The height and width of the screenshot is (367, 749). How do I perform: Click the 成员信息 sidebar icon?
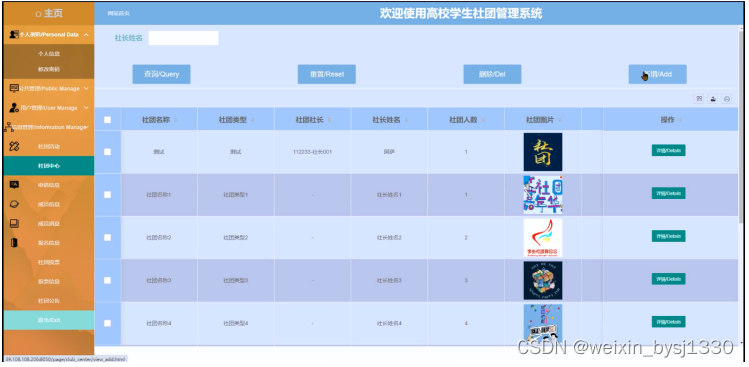click(x=14, y=204)
